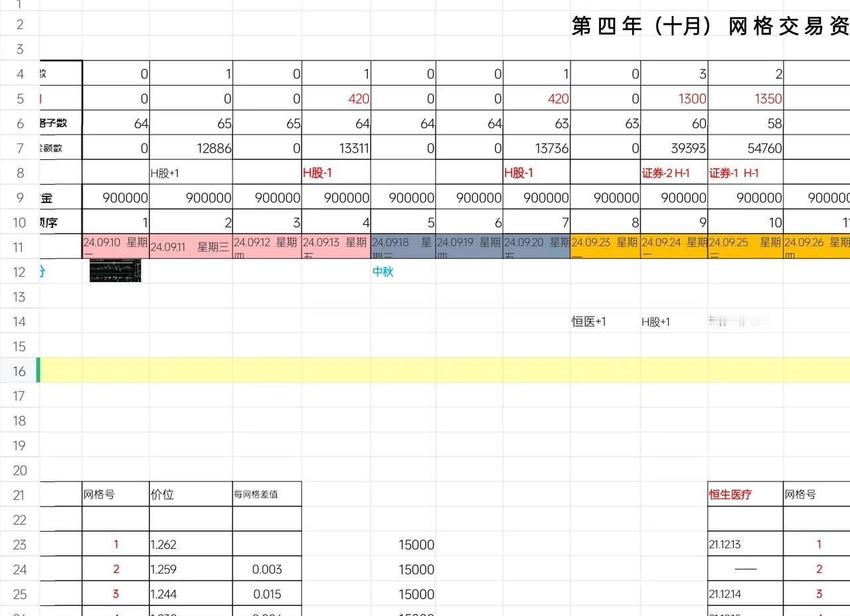Select the red 证券-2 H-1 cell

674,173
